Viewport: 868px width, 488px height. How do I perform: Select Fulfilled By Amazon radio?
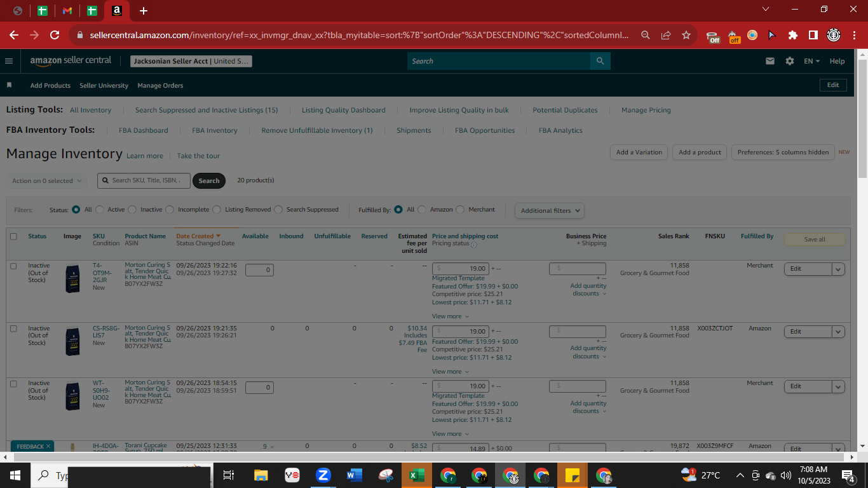[422, 210]
